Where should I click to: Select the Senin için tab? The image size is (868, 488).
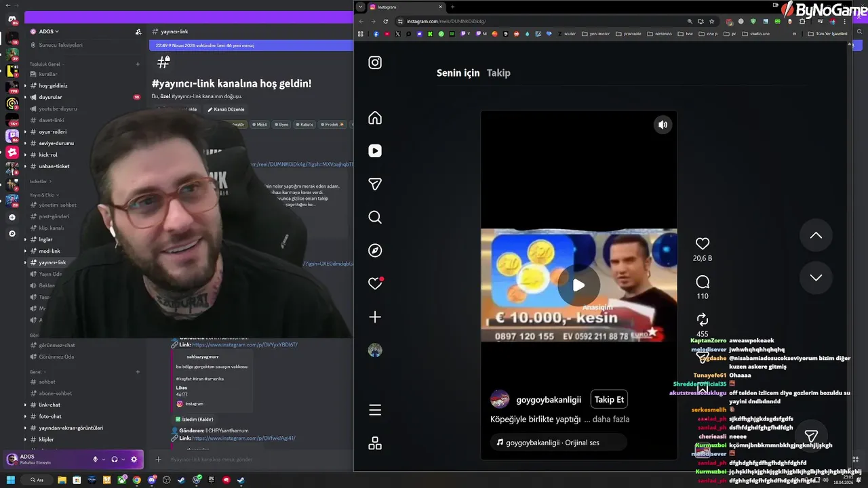[x=458, y=73]
